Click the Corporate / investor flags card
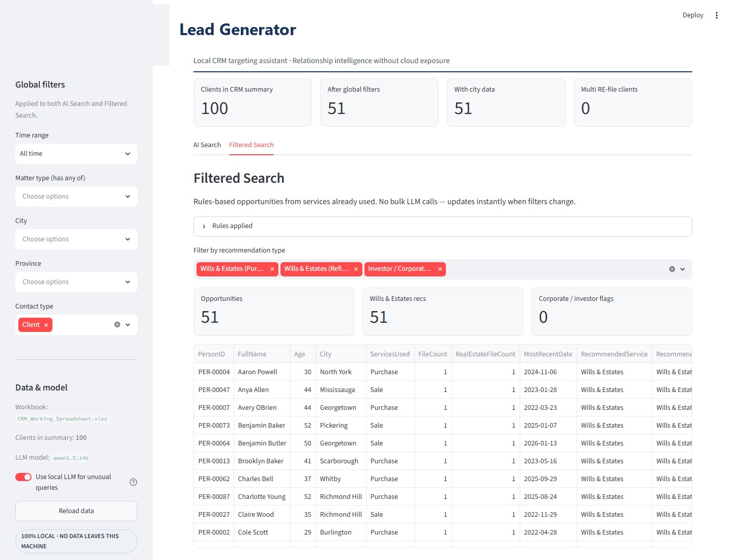733x560 pixels. point(611,312)
